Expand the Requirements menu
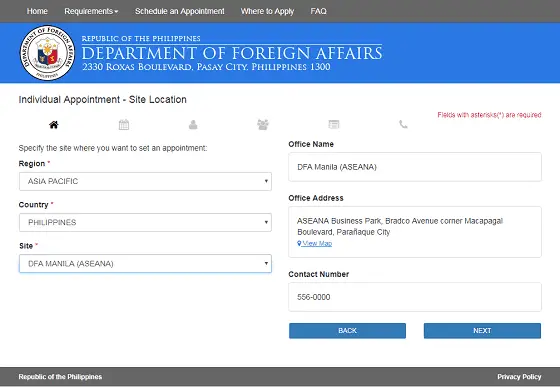Image resolution: width=560 pixels, height=387 pixels. 91,11
